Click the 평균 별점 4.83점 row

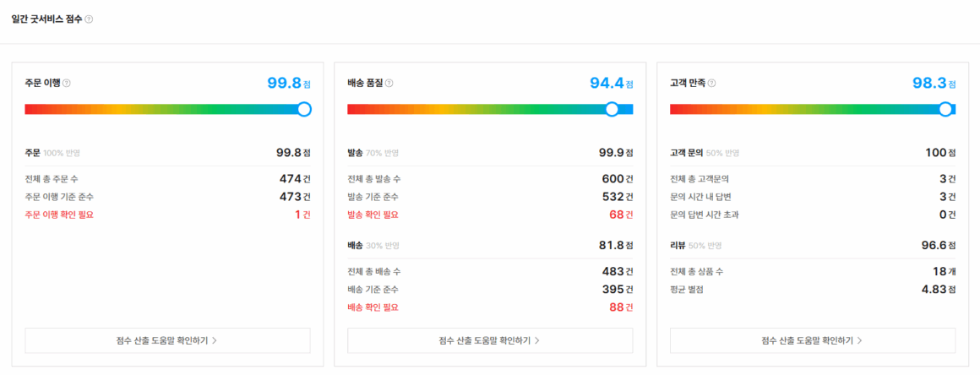(812, 290)
